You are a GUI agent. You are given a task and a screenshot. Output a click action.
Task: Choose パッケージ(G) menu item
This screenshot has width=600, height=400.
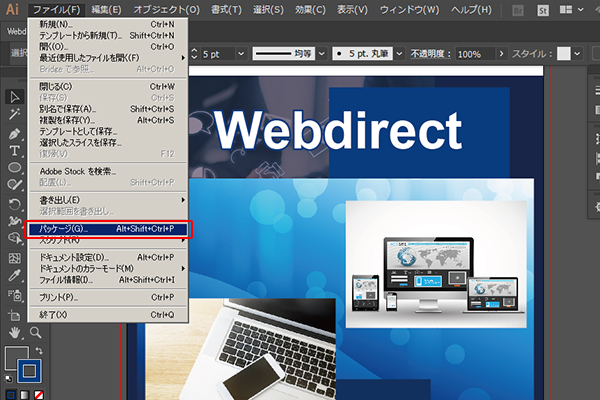108,229
